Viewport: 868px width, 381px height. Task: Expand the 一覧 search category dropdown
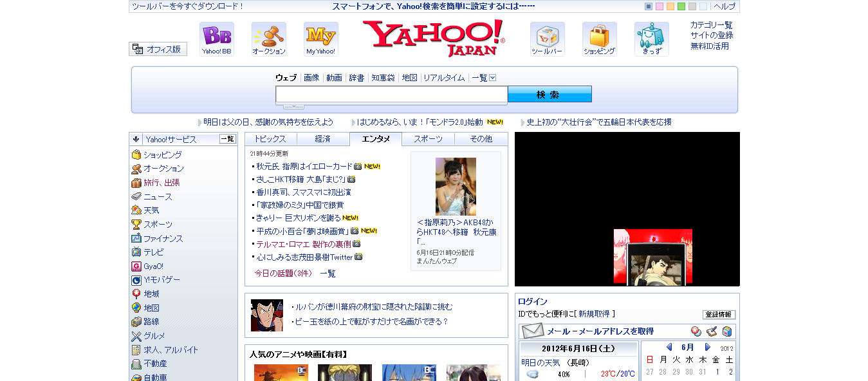click(493, 78)
